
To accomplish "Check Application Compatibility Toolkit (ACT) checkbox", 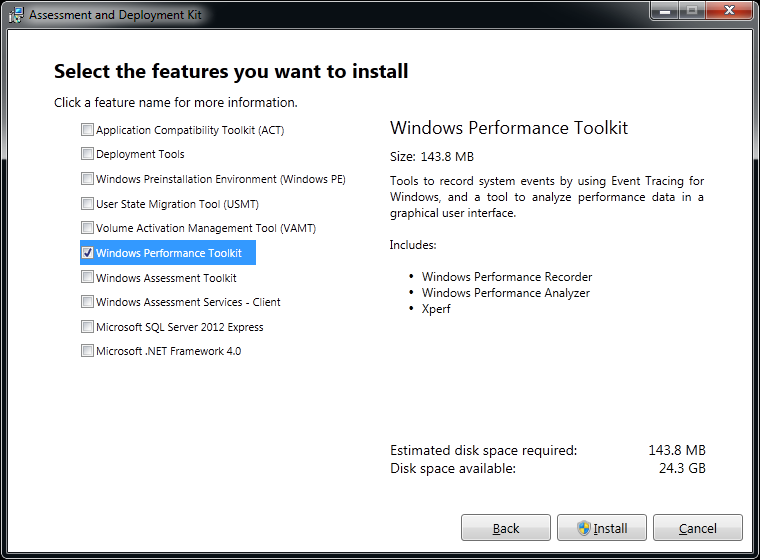I will [87, 129].
